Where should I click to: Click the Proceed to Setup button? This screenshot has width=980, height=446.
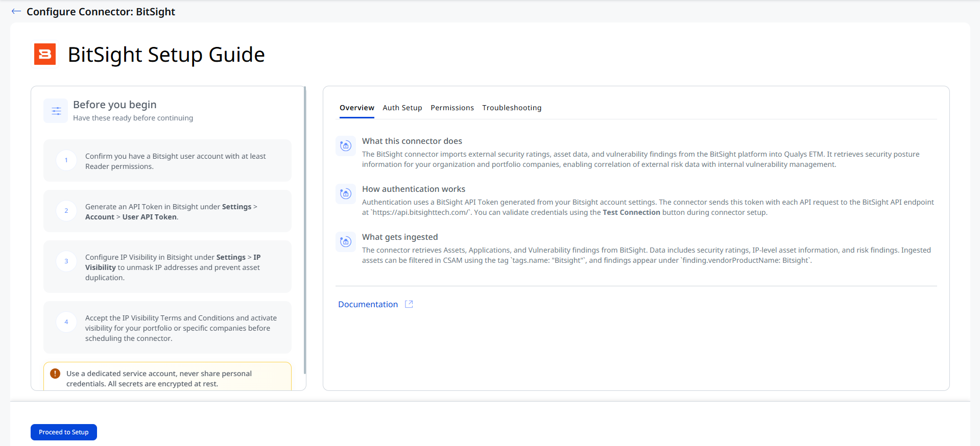pyautogui.click(x=64, y=432)
